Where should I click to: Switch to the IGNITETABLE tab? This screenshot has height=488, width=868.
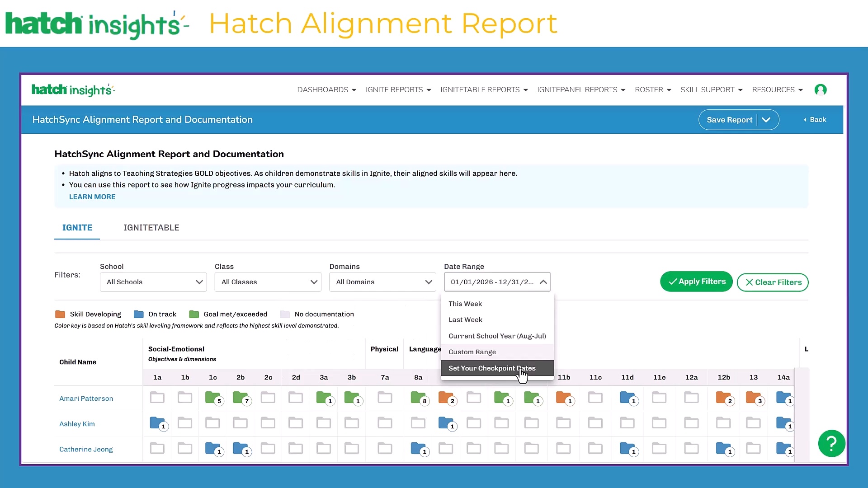click(151, 228)
